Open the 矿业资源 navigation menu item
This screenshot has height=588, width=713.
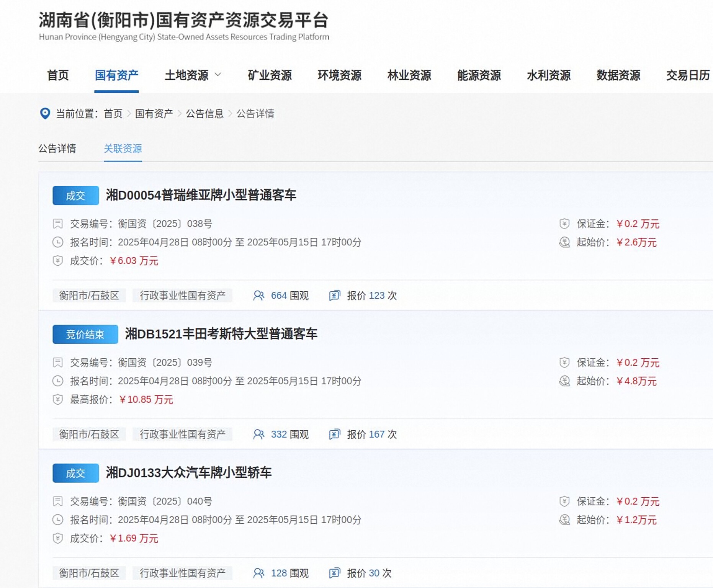(270, 75)
